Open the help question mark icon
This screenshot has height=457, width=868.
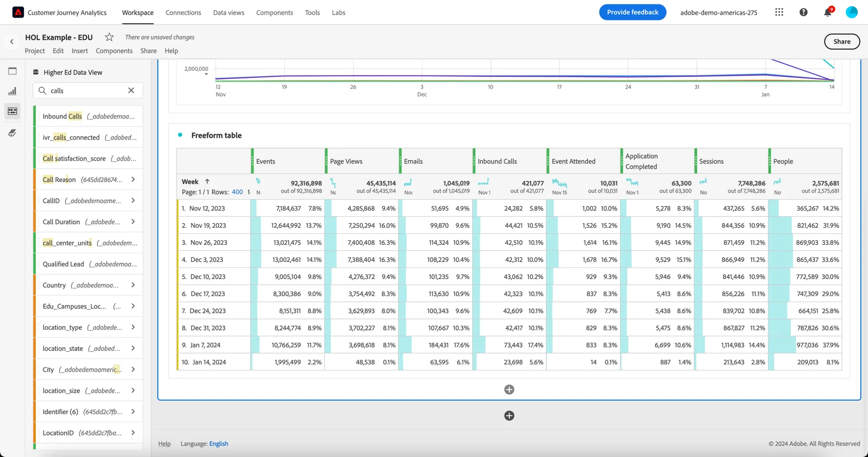[x=803, y=12]
